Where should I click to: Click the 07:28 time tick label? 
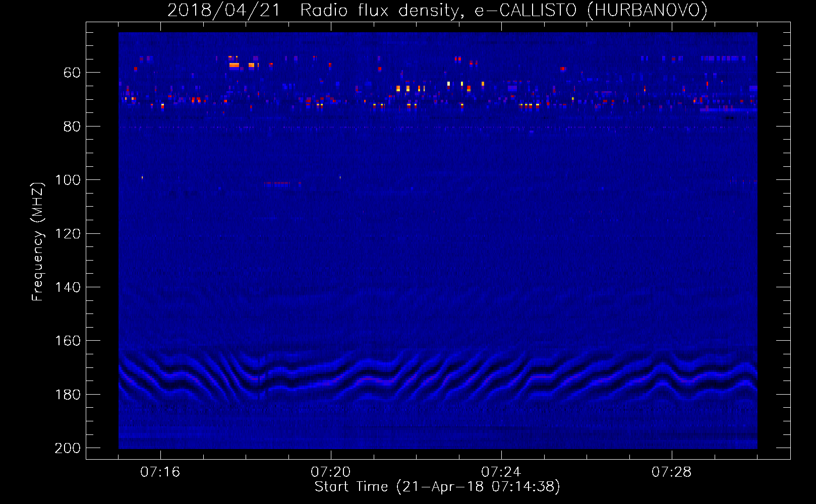pos(672,472)
